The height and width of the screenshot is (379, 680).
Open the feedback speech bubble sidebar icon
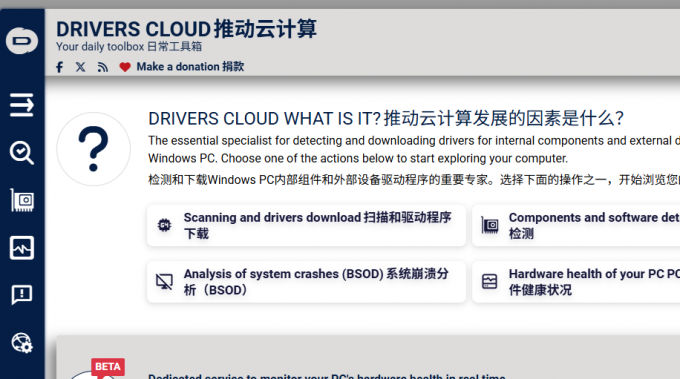[22, 295]
